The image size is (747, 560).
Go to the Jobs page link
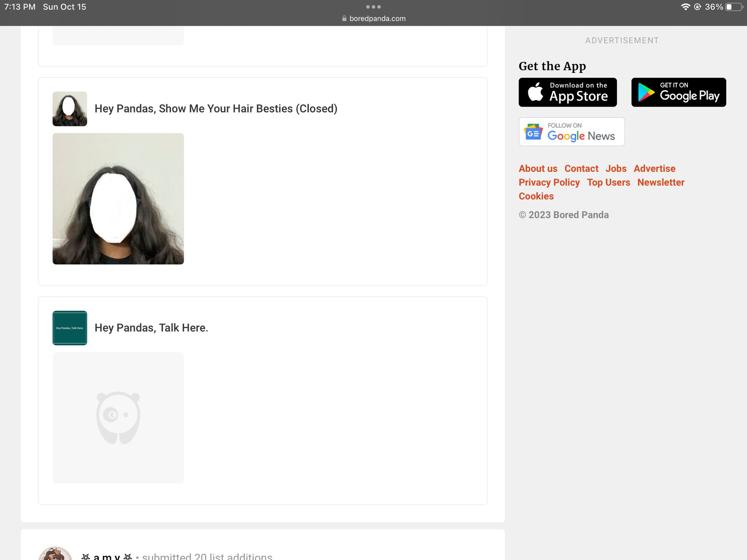coord(616,168)
